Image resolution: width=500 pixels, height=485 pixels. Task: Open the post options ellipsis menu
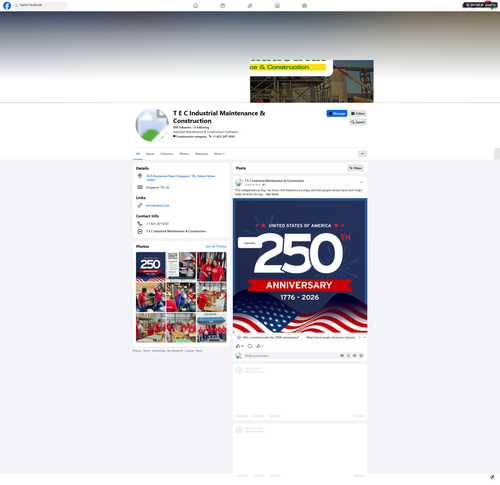coord(361,182)
